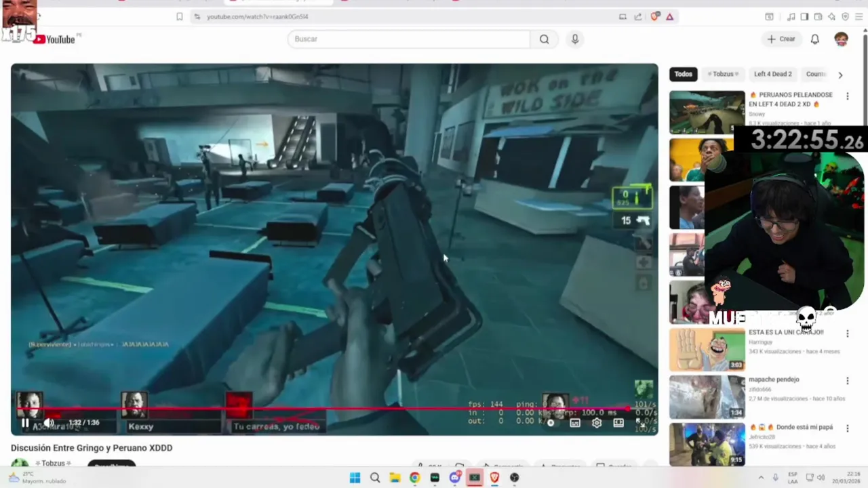Screen dimensions: 868x488
Task: Open Google Chrome from the taskbar
Action: (x=414, y=477)
